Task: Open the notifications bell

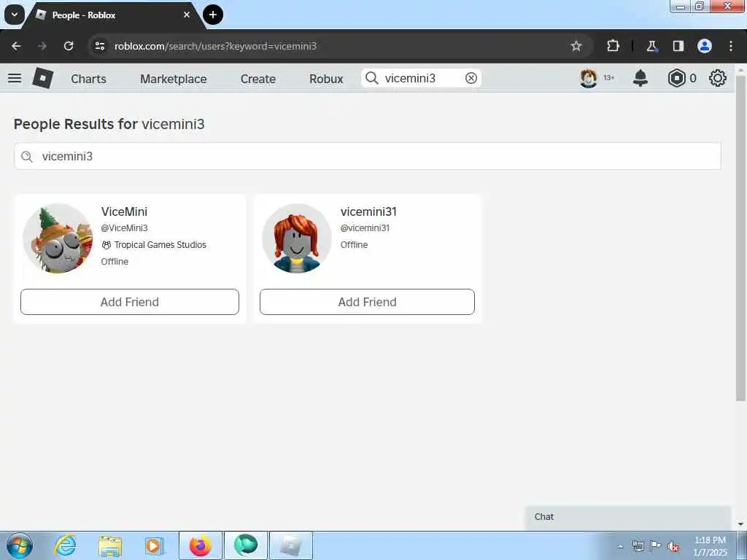Action: point(640,78)
